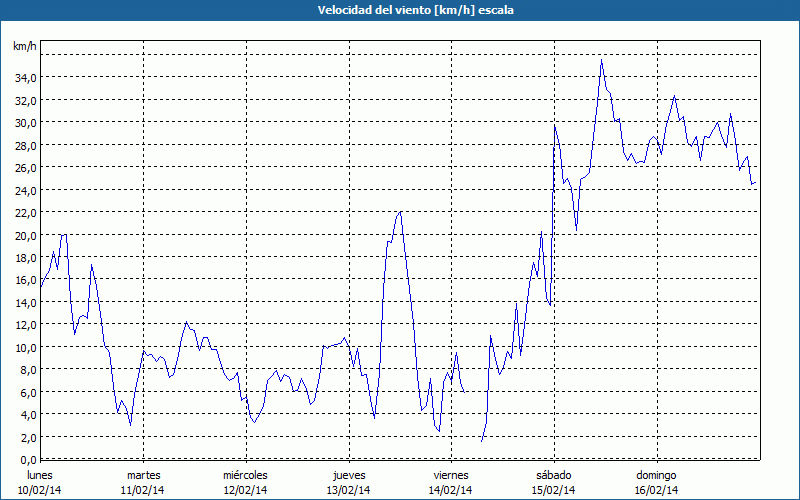Image resolution: width=800 pixels, height=500 pixels.
Task: Click the 10,0 y-axis label
Action: (x=24, y=347)
